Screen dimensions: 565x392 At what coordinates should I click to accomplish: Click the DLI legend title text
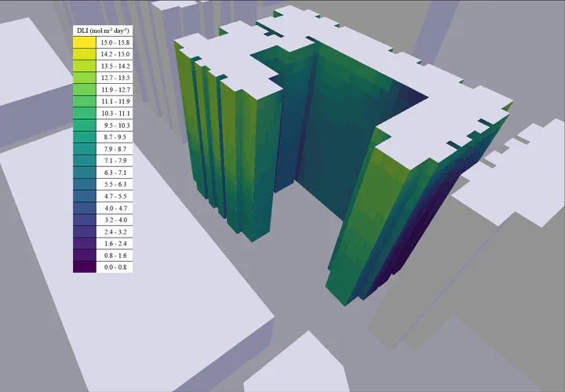click(103, 30)
